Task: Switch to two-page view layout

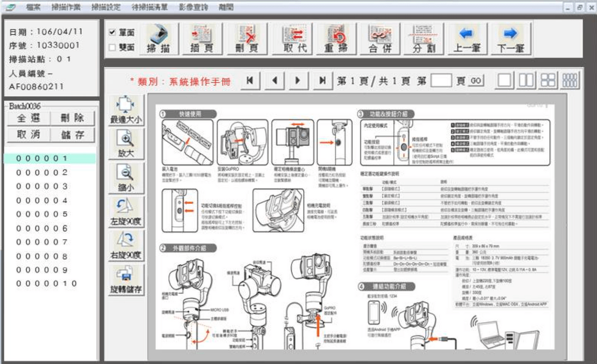Action: point(527,81)
